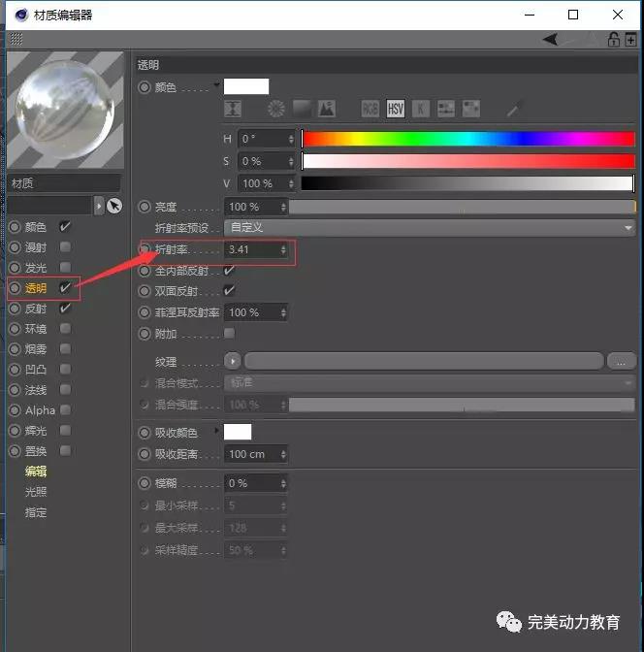Click the 指定 link in sidebar
This screenshot has width=644, height=652.
click(x=36, y=512)
